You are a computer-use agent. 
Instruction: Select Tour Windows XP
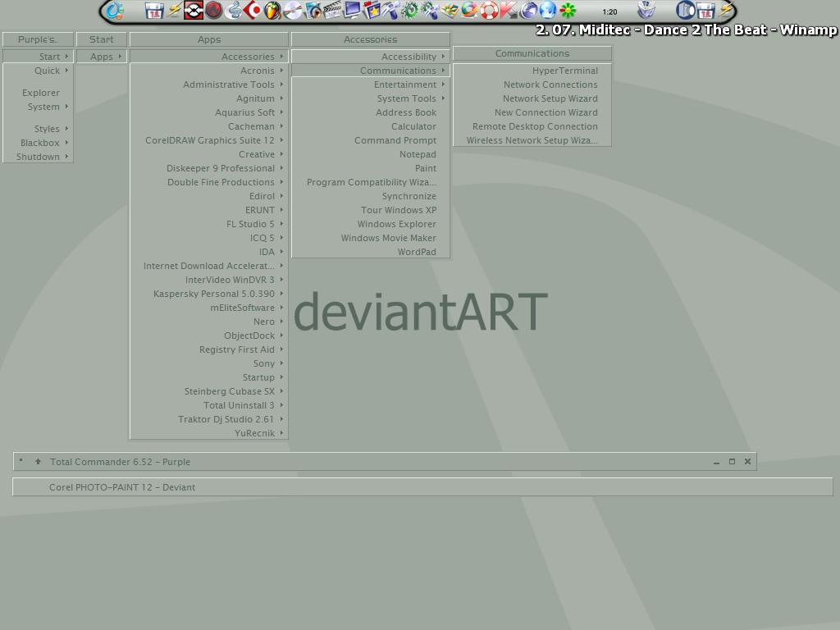370,209
